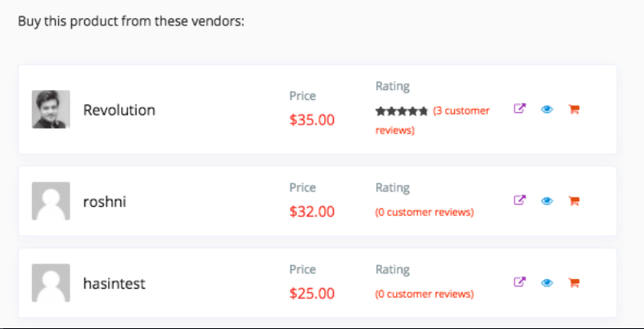Open hasintest's external link icon
644x329 pixels.
[x=520, y=282]
